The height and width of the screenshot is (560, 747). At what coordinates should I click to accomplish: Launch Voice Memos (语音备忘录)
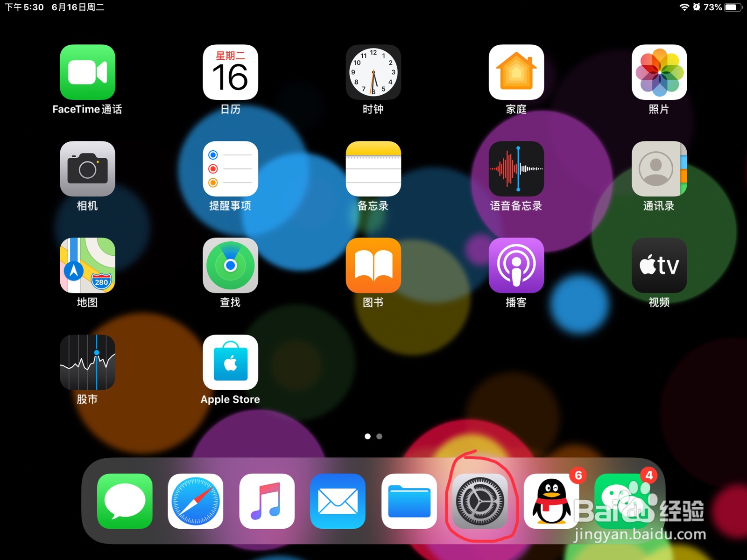tap(516, 169)
